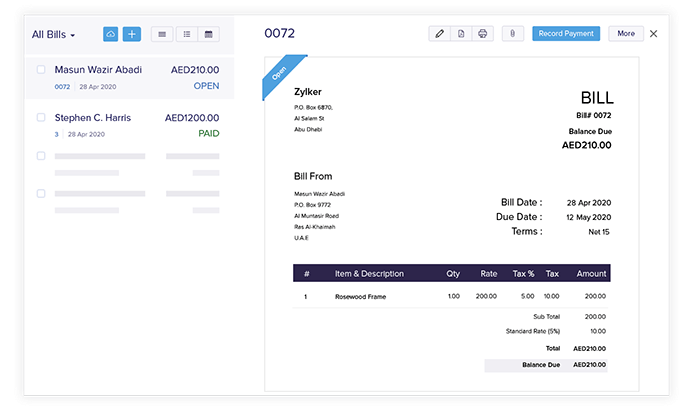Image resolution: width=691 pixels, height=408 pixels.
Task: Close the bill detail pane
Action: [654, 33]
